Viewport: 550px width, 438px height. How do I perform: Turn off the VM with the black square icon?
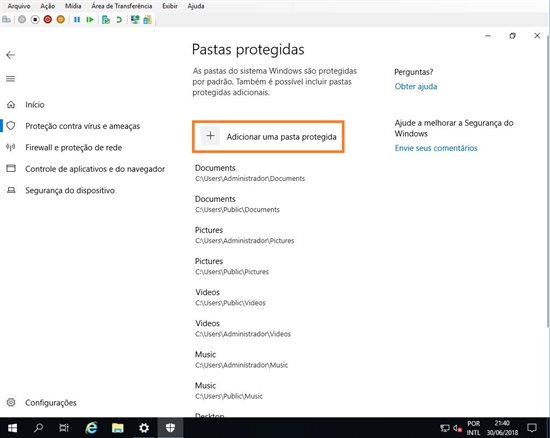click(x=35, y=20)
